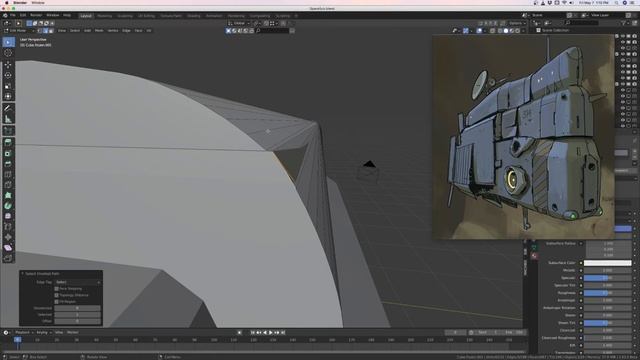This screenshot has width=640, height=360.
Task: Select the Edge Slide tool
Action: coord(8,227)
